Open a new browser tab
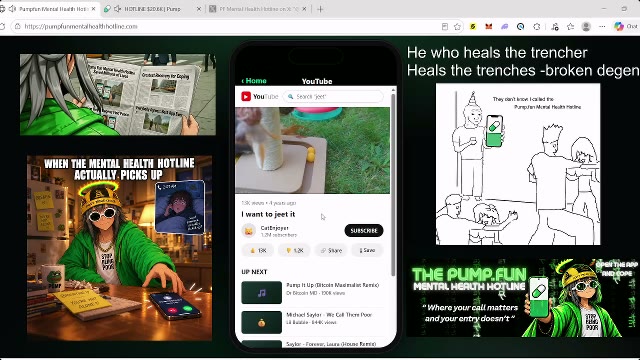The image size is (640, 360). [320, 9]
